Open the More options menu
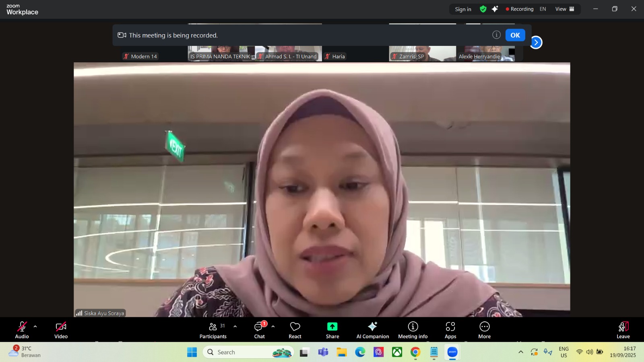 coord(484,330)
